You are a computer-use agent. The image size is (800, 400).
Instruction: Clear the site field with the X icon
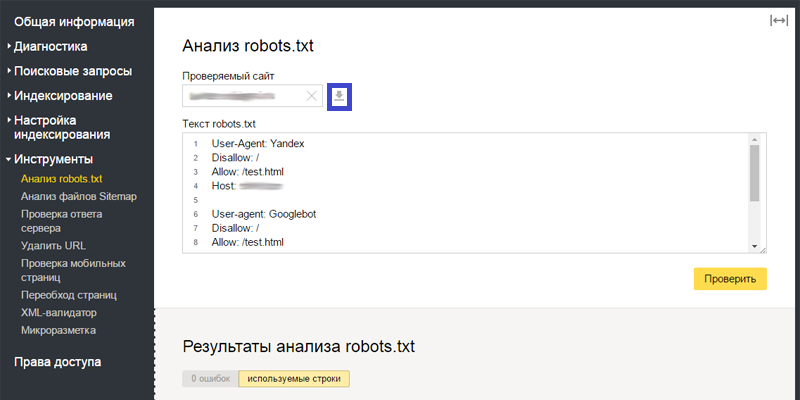(x=311, y=96)
